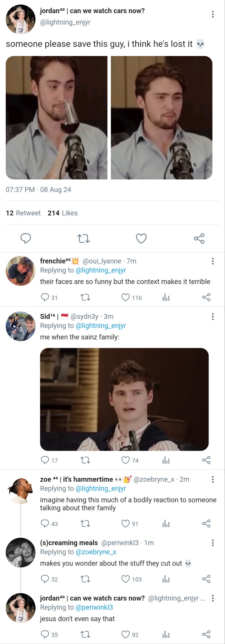Share Sid's reply with the image
Viewport: 225px width, 644px height.
point(206,460)
